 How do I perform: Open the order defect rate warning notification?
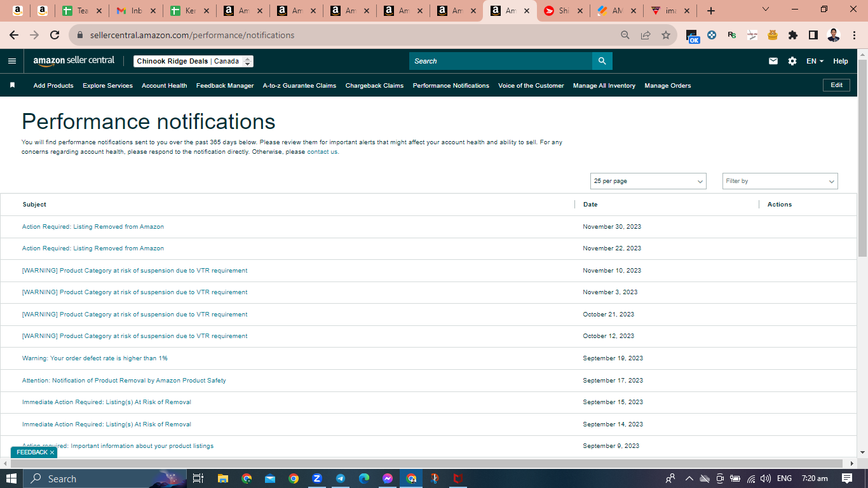pyautogui.click(x=95, y=358)
